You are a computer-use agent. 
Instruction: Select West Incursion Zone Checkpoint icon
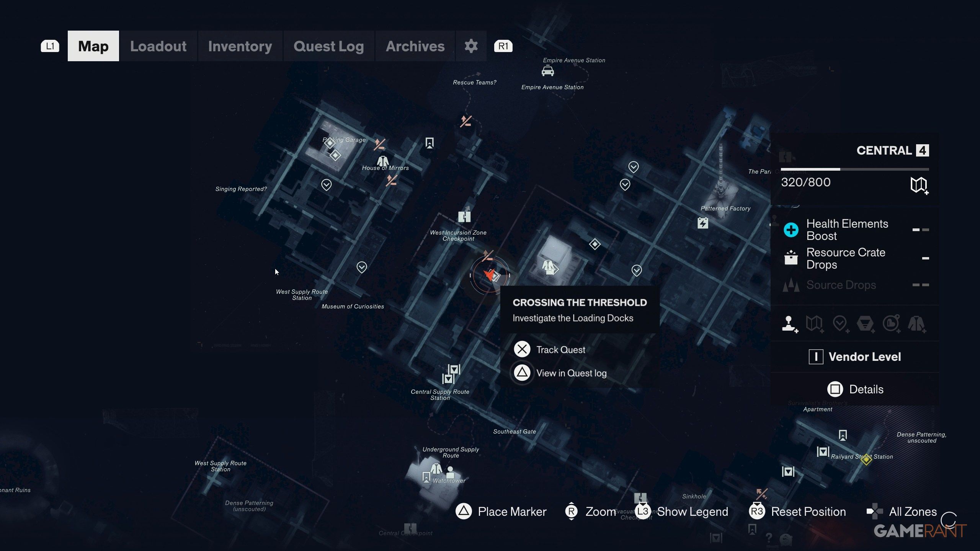(464, 217)
